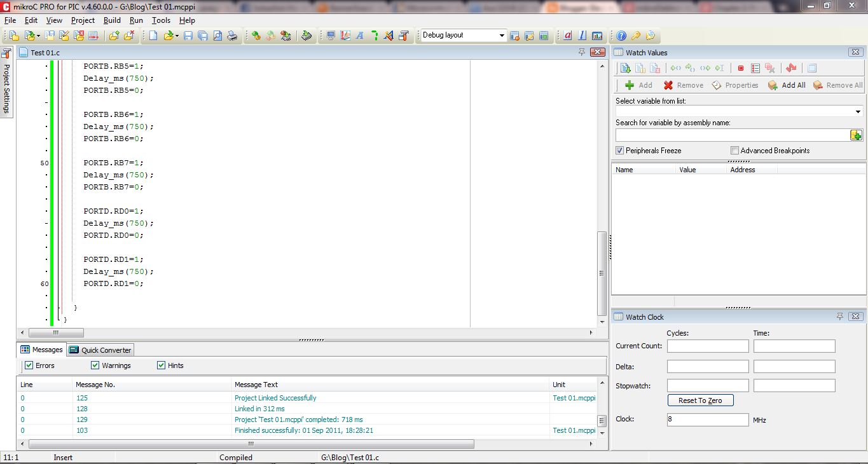This screenshot has height=464, width=868.
Task: Open the Open Project dropdown arrow
Action: coord(39,36)
